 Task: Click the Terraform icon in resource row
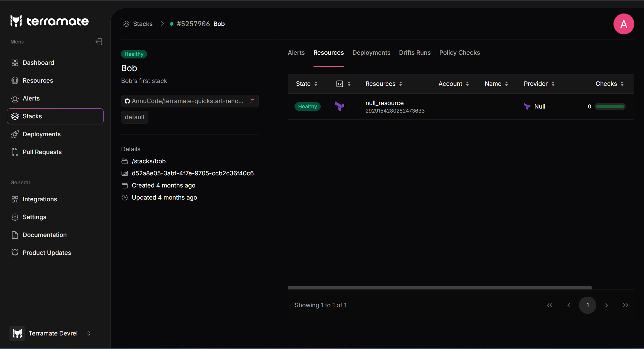pyautogui.click(x=340, y=107)
